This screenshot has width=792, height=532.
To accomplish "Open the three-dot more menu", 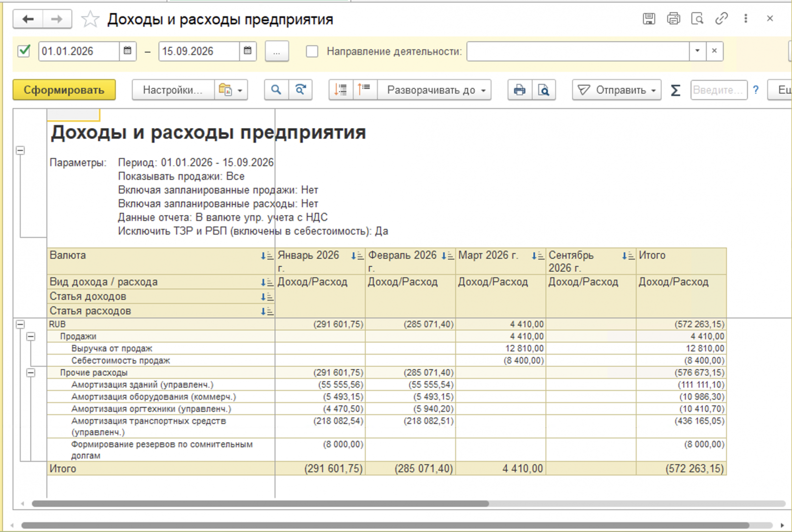I will (745, 19).
